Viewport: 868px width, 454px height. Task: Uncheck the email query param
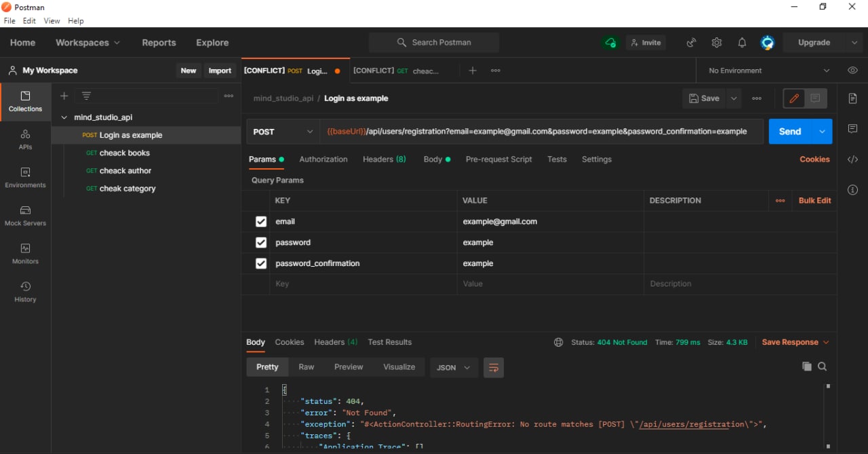(261, 221)
